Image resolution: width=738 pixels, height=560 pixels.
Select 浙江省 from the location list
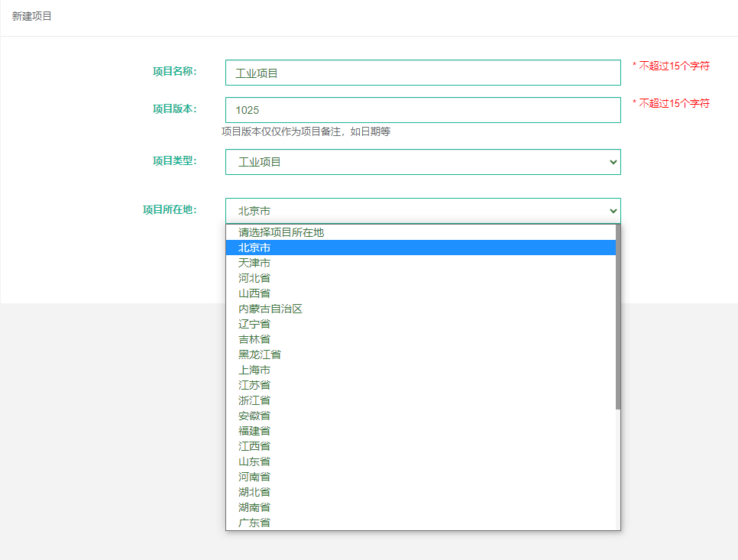click(x=420, y=400)
